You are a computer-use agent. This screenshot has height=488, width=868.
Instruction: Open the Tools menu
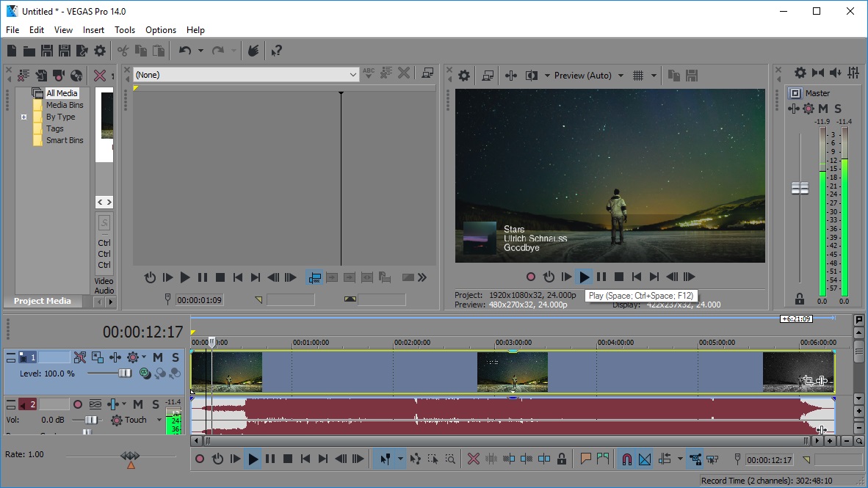point(125,30)
